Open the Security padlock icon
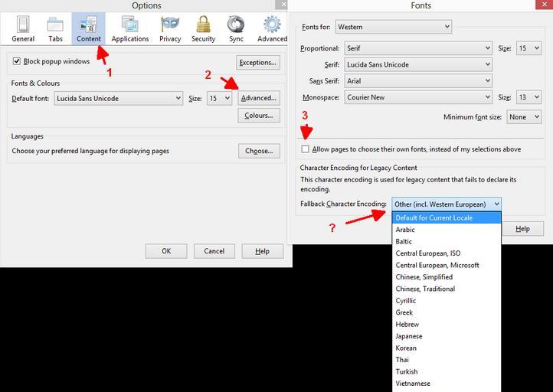 203,28
